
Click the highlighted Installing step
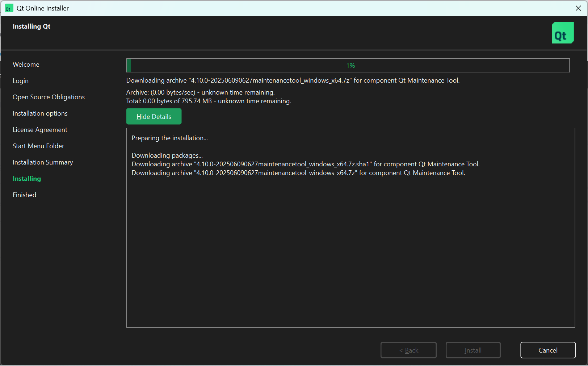tap(27, 179)
